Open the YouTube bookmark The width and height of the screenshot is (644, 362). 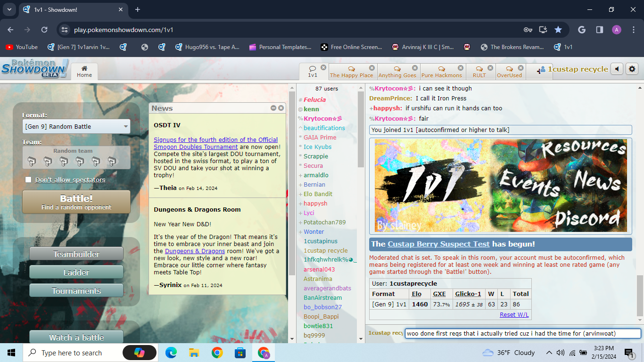22,47
